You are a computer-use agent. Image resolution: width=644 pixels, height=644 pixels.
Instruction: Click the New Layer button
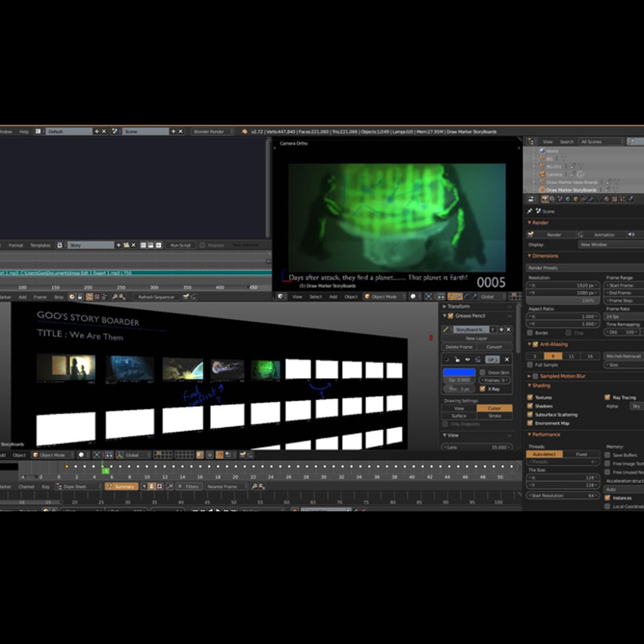pyautogui.click(x=476, y=338)
